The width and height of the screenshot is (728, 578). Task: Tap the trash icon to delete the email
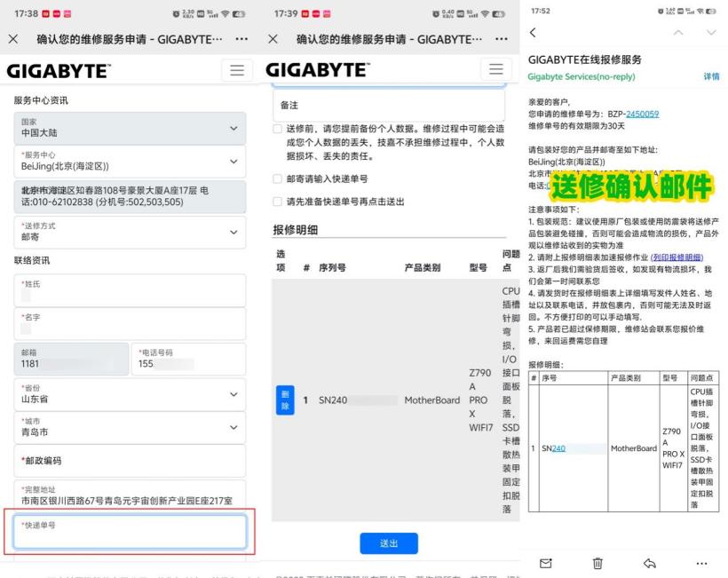pyautogui.click(x=599, y=563)
